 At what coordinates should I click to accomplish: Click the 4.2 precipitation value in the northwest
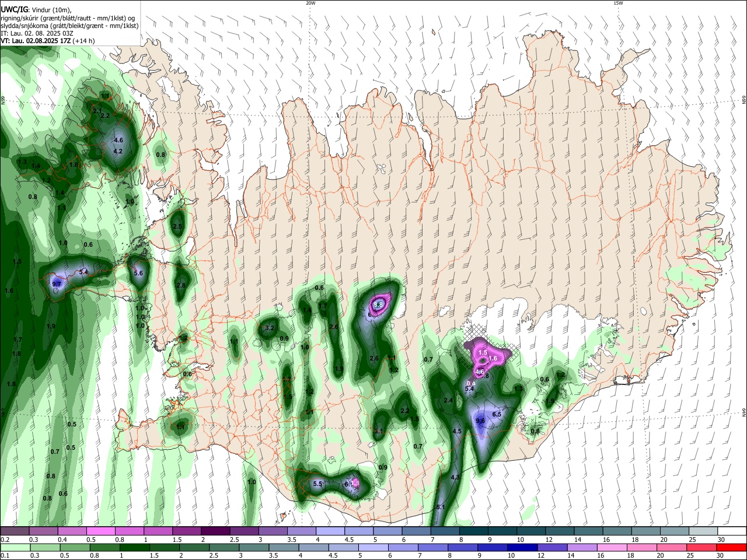click(x=117, y=151)
